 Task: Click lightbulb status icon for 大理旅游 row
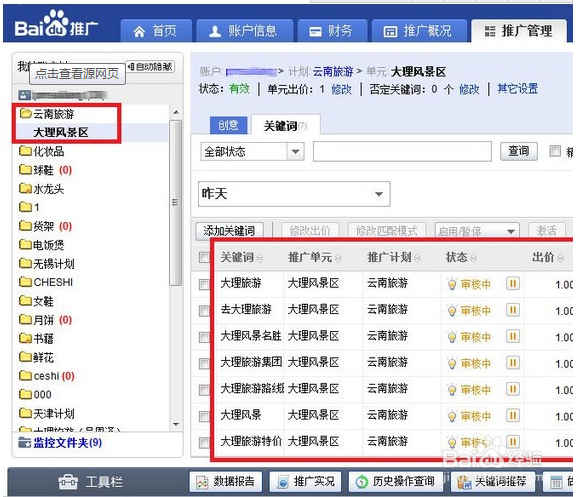click(x=452, y=284)
